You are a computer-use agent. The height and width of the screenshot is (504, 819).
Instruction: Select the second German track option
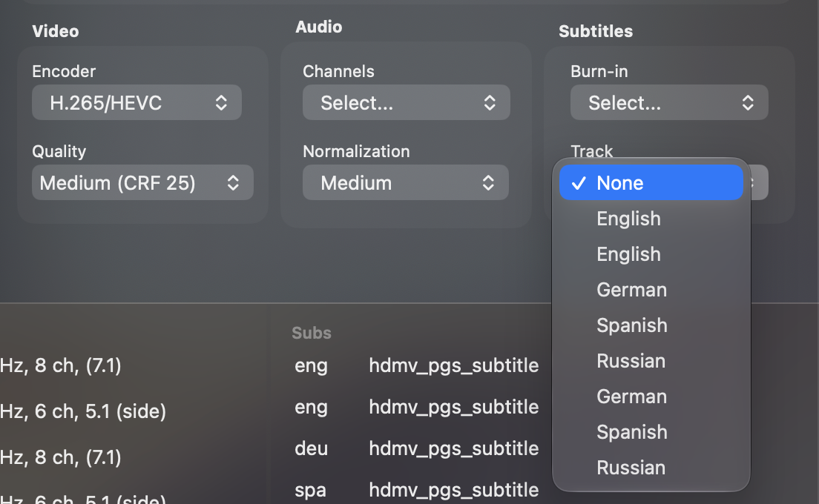coord(651,397)
